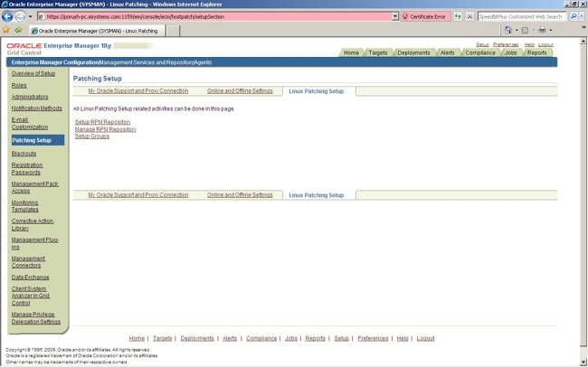Click the page scrollbar up arrow

click(x=583, y=41)
